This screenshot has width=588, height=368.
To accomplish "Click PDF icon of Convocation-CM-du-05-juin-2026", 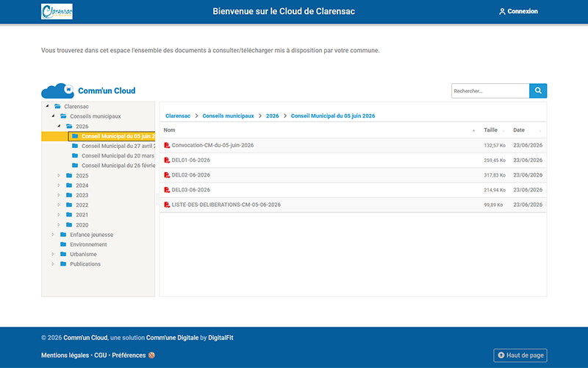I will click(x=167, y=145).
